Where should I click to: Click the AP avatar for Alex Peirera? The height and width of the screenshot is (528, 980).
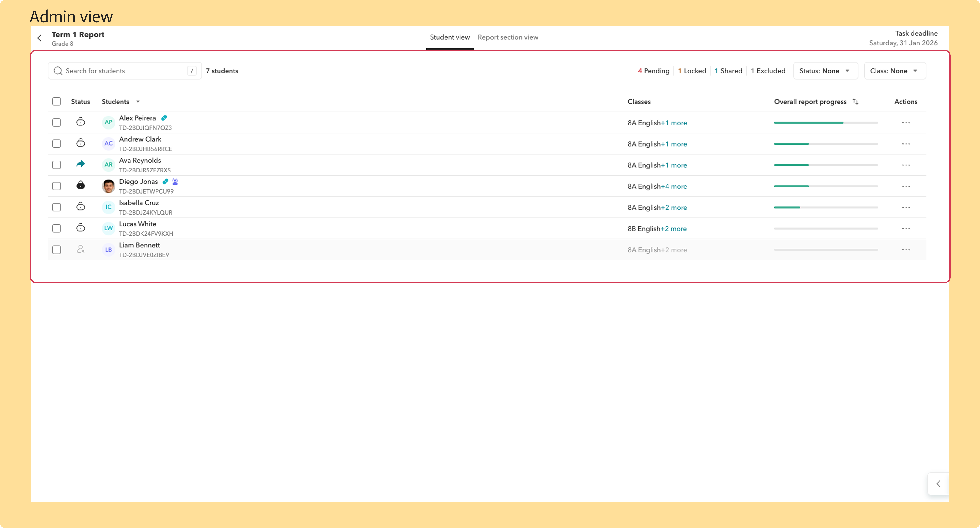[108, 122]
